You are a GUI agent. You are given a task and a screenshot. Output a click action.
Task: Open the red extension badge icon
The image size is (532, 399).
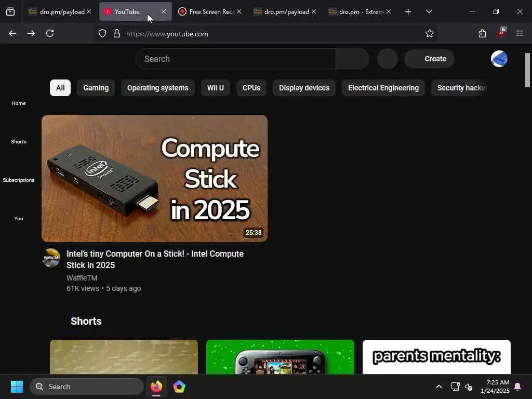click(x=501, y=33)
